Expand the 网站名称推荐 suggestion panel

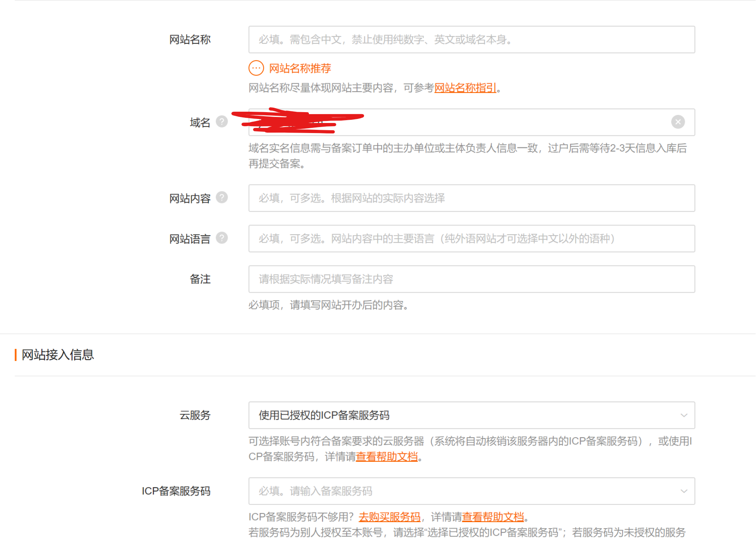(x=299, y=68)
